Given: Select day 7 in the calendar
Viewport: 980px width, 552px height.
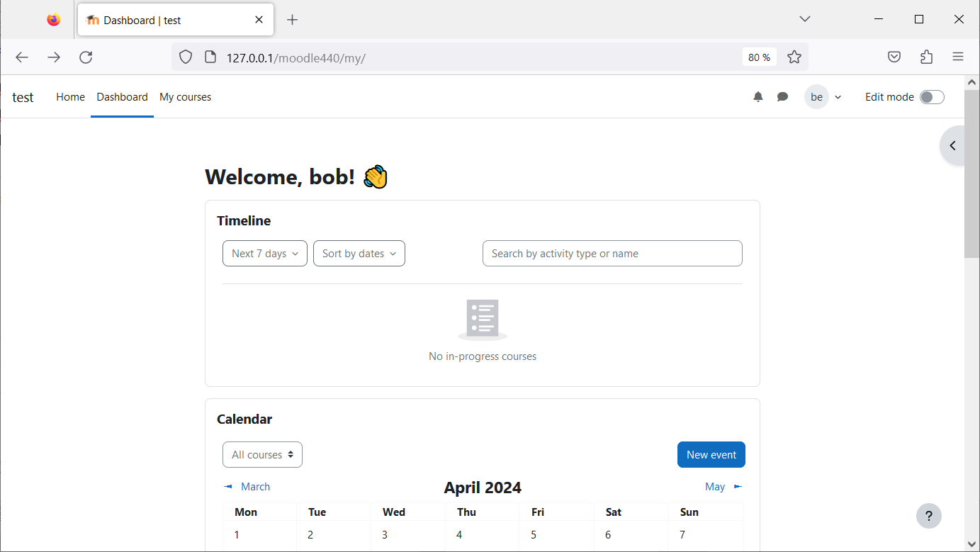Looking at the screenshot, I should [x=682, y=535].
